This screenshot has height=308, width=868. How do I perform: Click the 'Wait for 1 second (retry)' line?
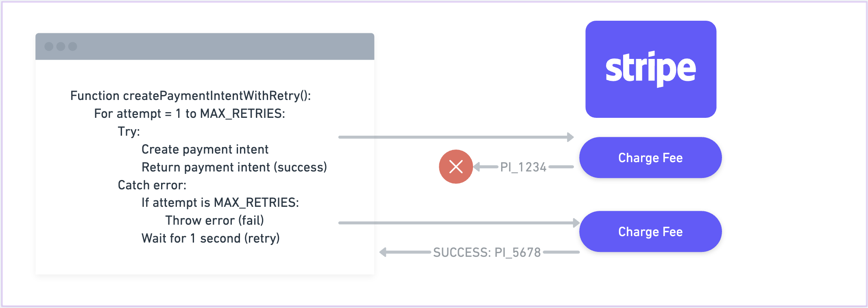[211, 239]
